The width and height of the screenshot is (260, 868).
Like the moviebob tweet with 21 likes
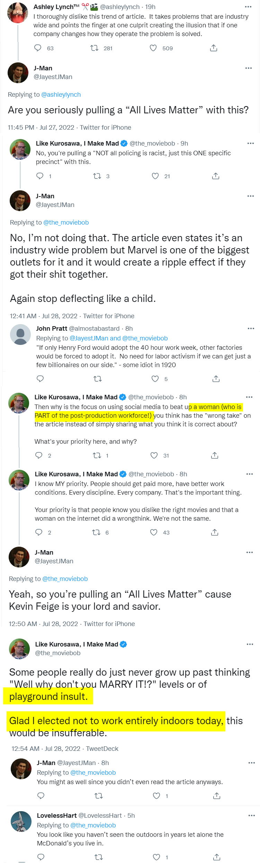click(155, 176)
